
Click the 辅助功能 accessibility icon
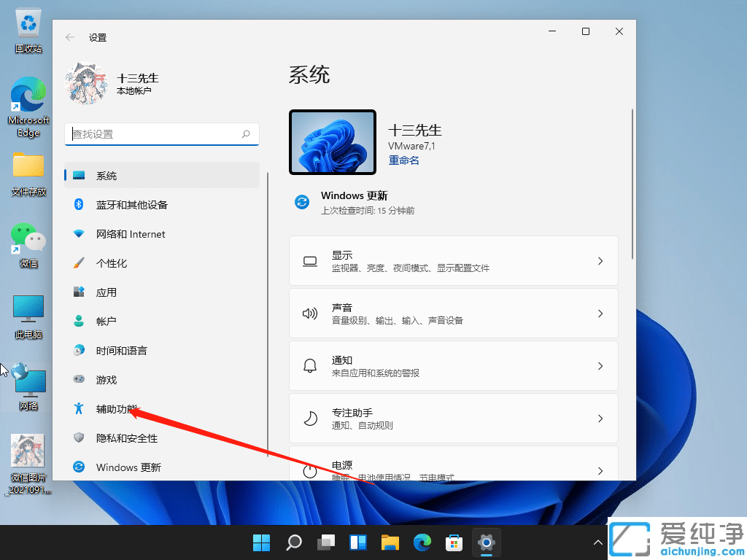pyautogui.click(x=79, y=408)
